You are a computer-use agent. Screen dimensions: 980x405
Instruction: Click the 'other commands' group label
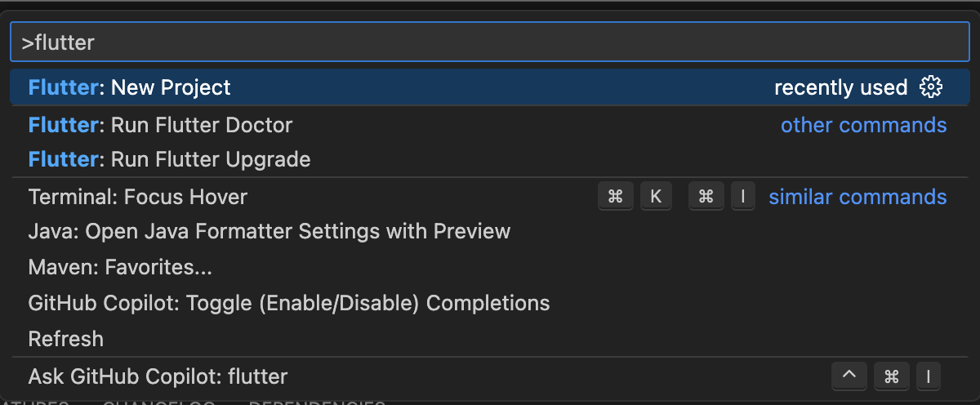[x=863, y=125]
